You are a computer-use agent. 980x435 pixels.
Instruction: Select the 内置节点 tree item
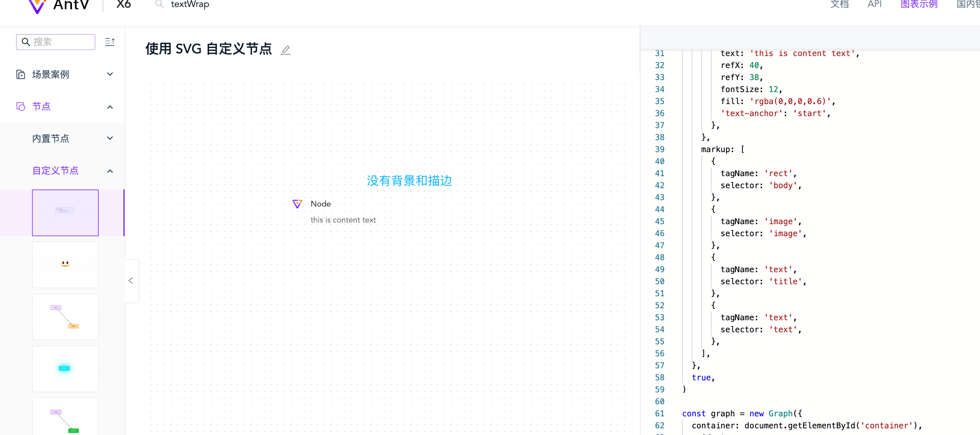click(x=62, y=138)
